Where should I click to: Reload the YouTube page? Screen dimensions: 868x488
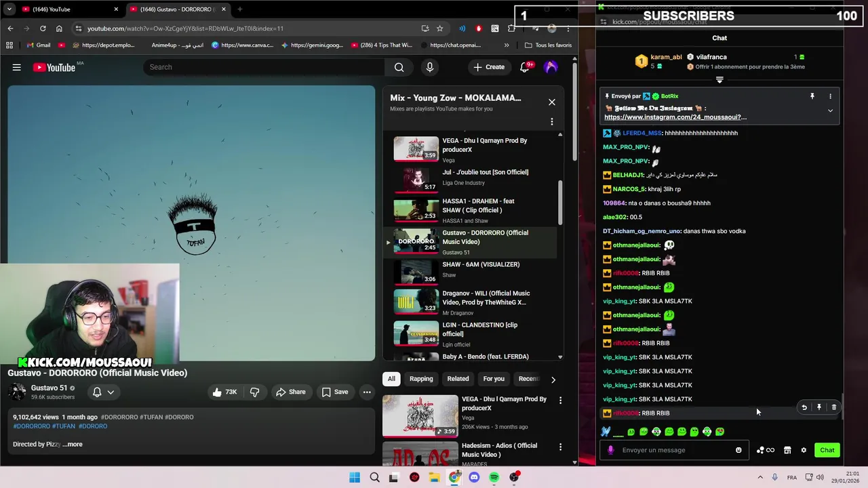43,28
